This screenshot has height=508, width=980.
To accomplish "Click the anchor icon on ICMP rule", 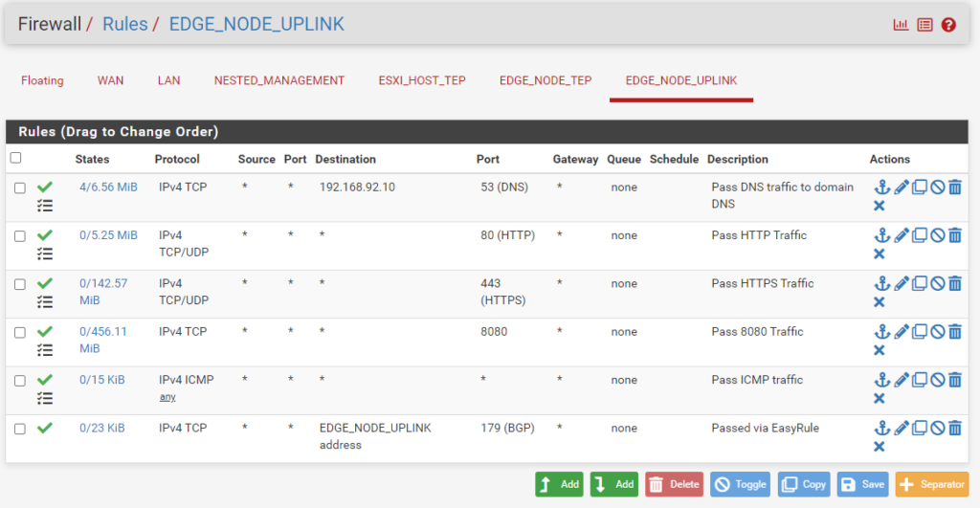I will (881, 380).
